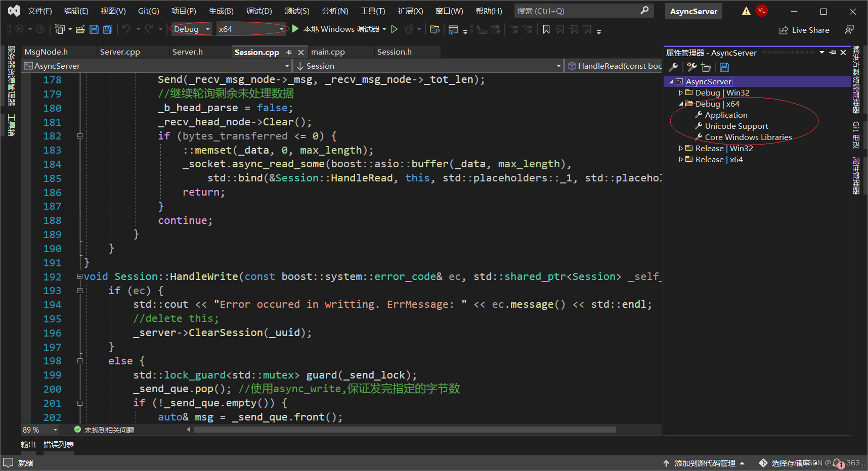Screen dimensions: 868x471
Task: Start debugging with the green play arrow
Action: (x=295, y=29)
